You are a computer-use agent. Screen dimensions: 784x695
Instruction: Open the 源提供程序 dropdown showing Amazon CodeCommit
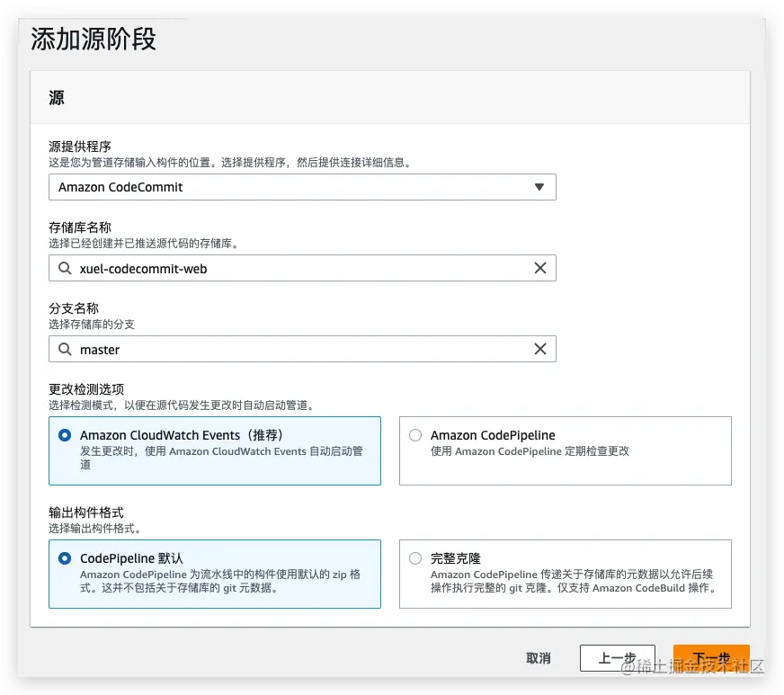click(x=302, y=187)
